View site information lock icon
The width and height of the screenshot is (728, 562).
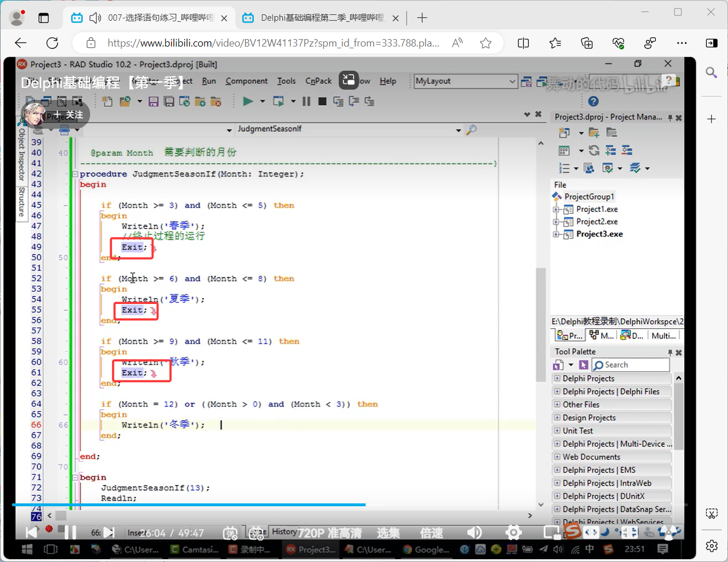click(x=91, y=43)
